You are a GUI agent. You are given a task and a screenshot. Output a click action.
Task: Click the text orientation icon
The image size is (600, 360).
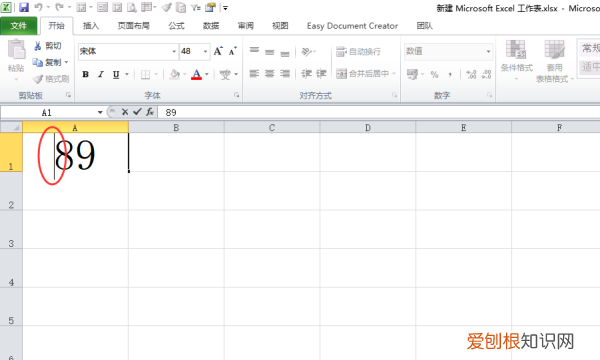[307, 51]
